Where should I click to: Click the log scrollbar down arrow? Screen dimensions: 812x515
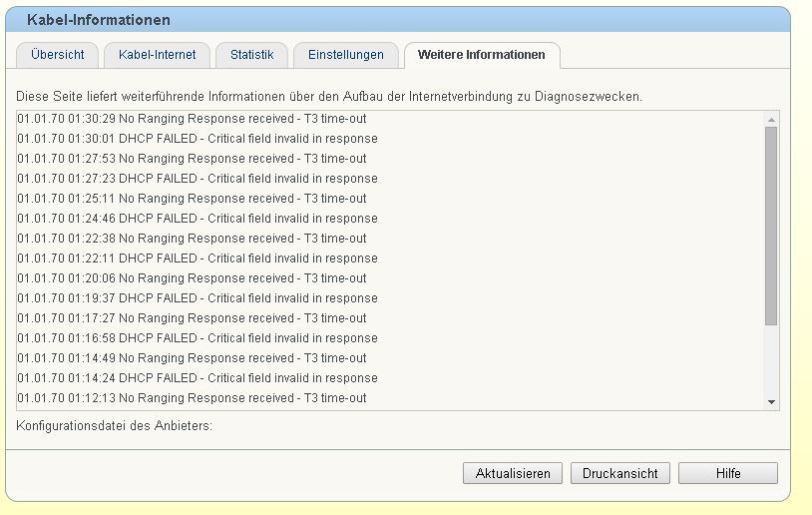coord(771,401)
